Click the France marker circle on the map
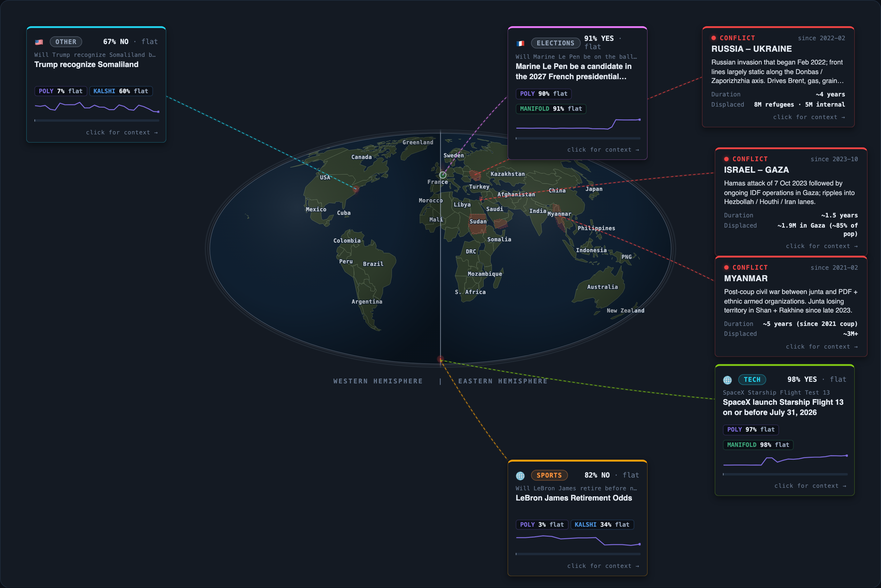Image resolution: width=881 pixels, height=588 pixels. point(443,175)
